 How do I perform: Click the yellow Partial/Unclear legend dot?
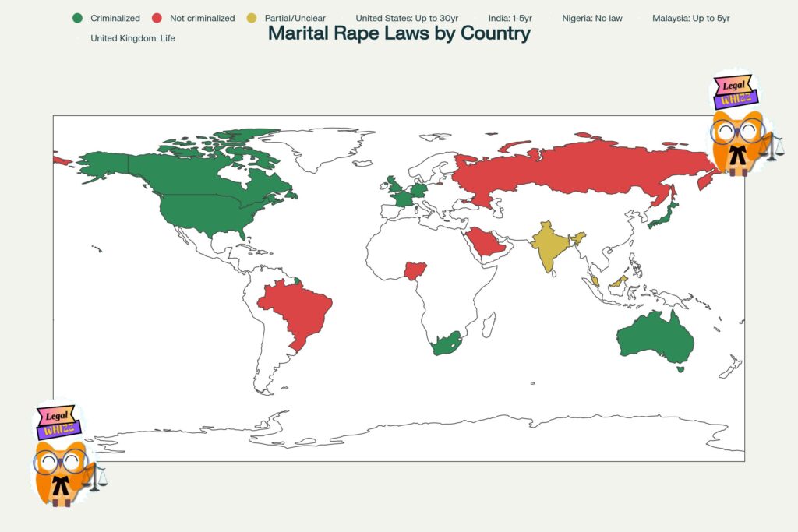click(252, 18)
